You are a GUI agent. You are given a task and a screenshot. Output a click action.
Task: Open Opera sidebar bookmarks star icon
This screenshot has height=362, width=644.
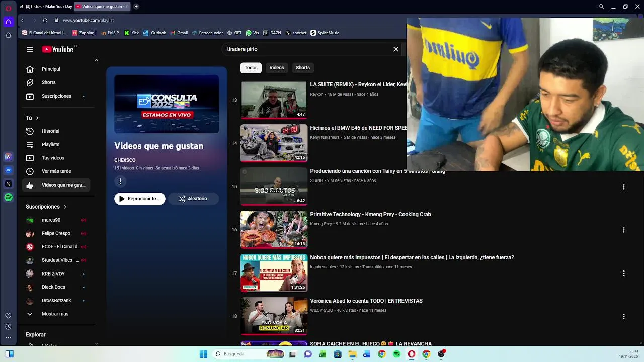pyautogui.click(x=8, y=35)
